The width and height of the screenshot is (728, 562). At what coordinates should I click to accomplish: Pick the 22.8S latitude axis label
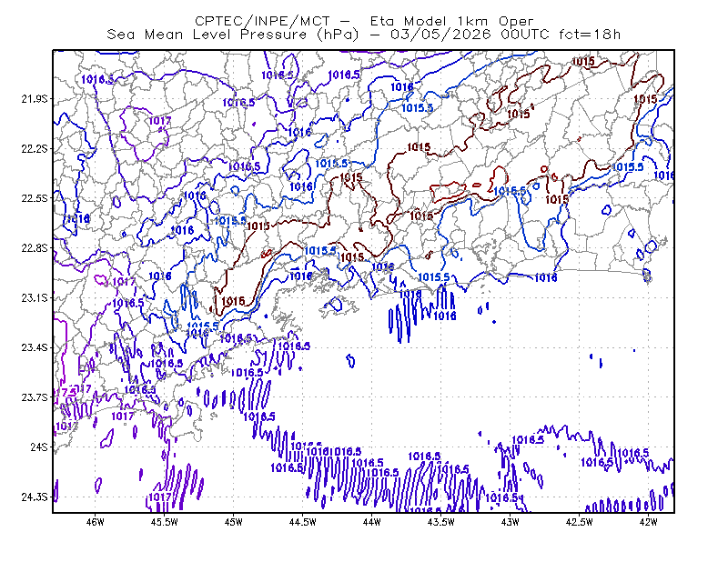coord(35,248)
